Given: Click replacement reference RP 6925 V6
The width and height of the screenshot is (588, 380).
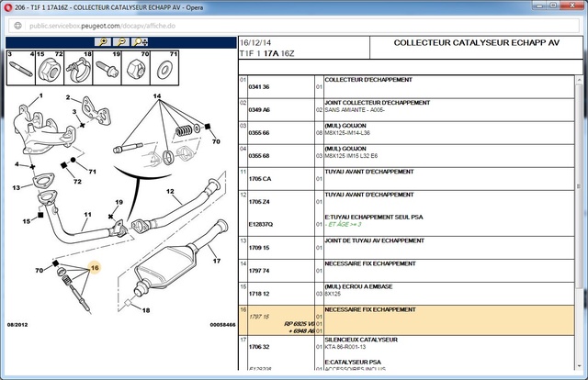Looking at the screenshot, I should pyautogui.click(x=300, y=324).
